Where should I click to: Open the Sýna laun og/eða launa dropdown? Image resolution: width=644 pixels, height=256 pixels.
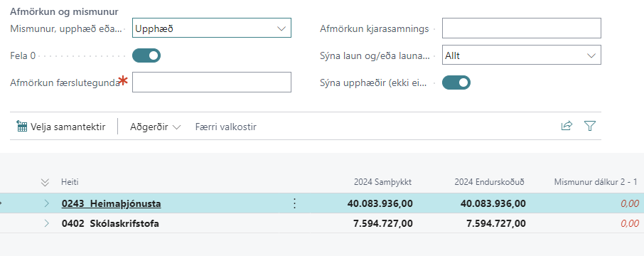(x=522, y=55)
